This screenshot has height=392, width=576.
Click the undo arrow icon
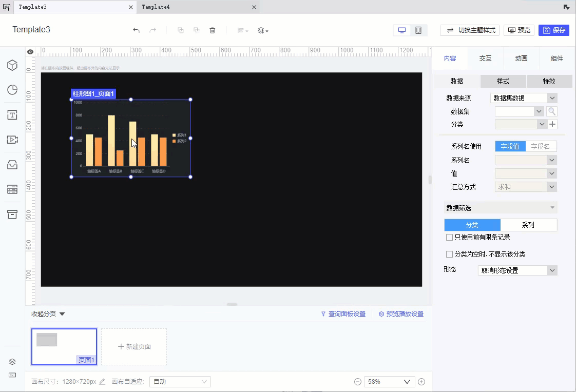pyautogui.click(x=136, y=30)
